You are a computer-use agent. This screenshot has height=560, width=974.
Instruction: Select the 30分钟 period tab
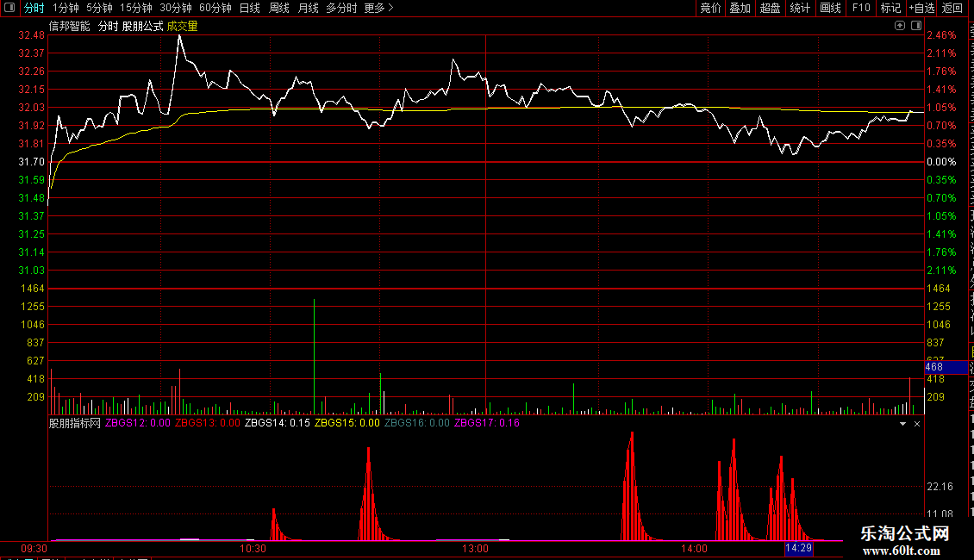tap(176, 8)
